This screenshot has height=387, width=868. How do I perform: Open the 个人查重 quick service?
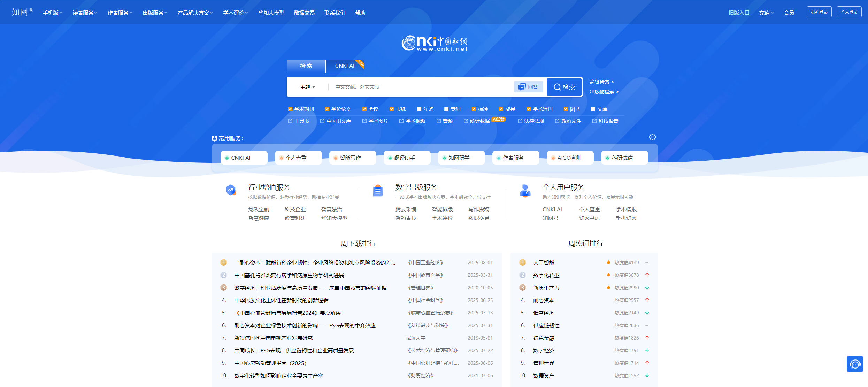click(x=298, y=157)
